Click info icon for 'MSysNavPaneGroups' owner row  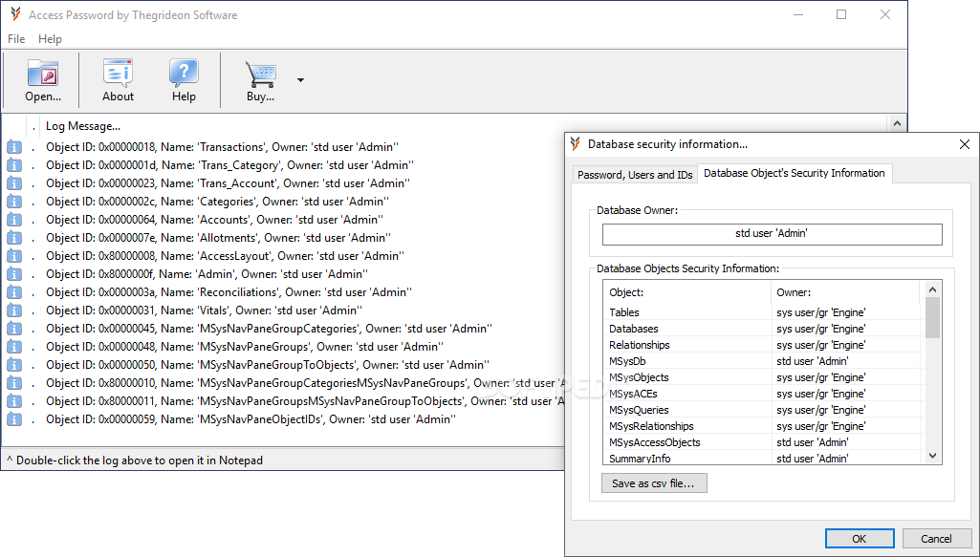click(x=14, y=347)
